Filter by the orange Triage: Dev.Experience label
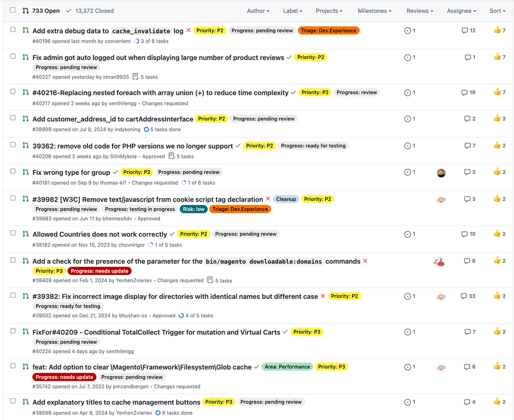This screenshot has width=514, height=420. (x=328, y=31)
